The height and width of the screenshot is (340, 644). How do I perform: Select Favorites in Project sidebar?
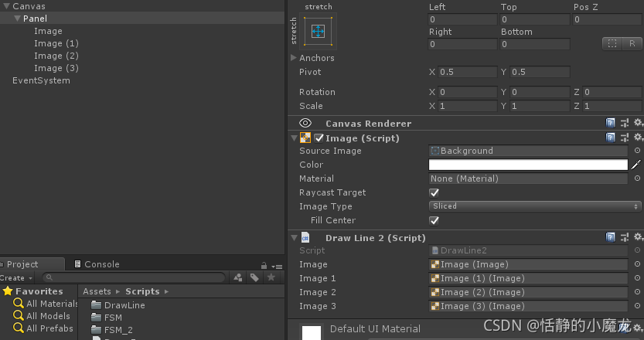[32, 291]
